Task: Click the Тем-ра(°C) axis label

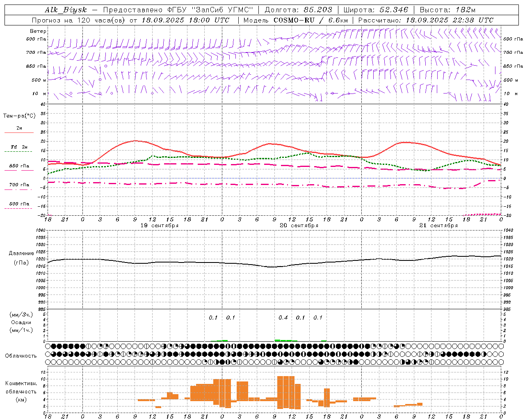Action: click(19, 116)
